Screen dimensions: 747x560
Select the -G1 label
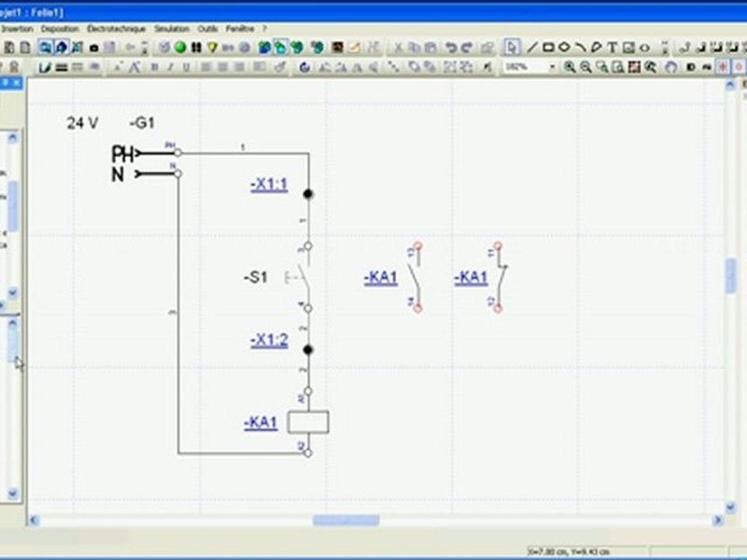coord(142,124)
